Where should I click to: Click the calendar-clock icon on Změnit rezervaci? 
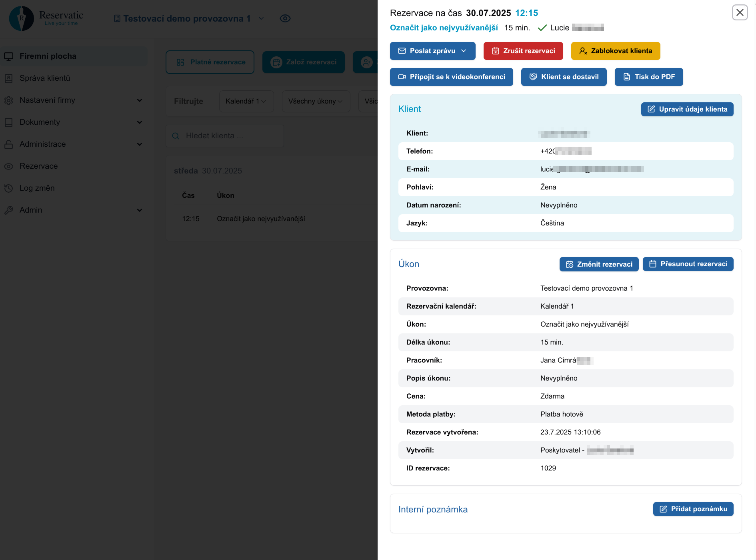point(570,264)
